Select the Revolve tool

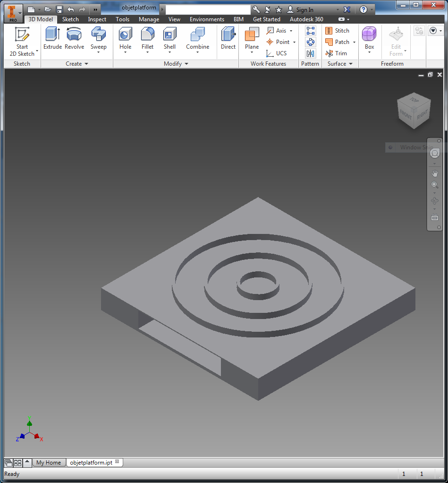click(74, 38)
